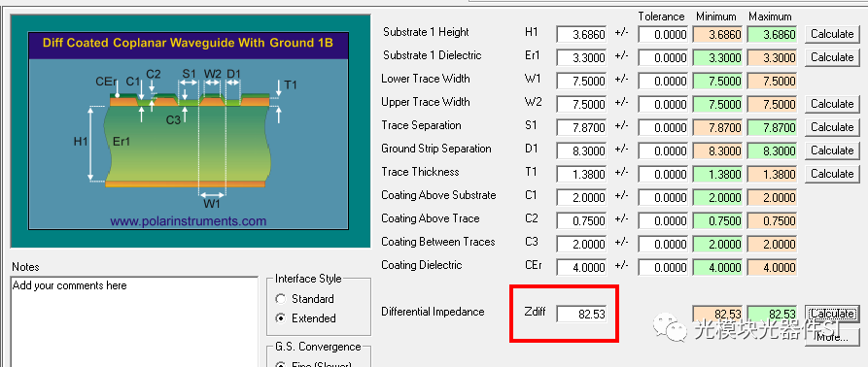Click the Substrate 1 Height H1 value field
This screenshot has height=367, width=868.
click(582, 34)
